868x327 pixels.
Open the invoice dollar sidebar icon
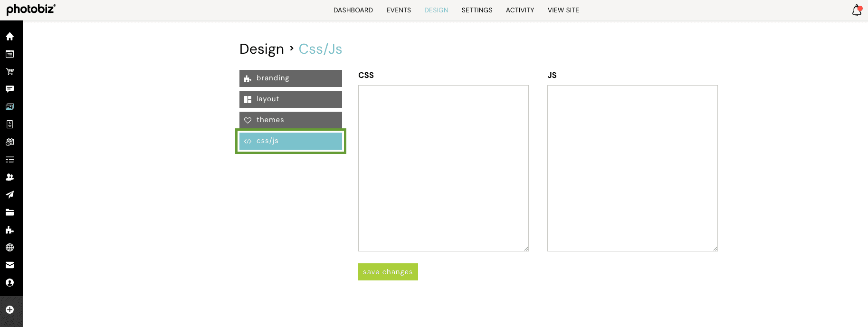[x=10, y=125]
